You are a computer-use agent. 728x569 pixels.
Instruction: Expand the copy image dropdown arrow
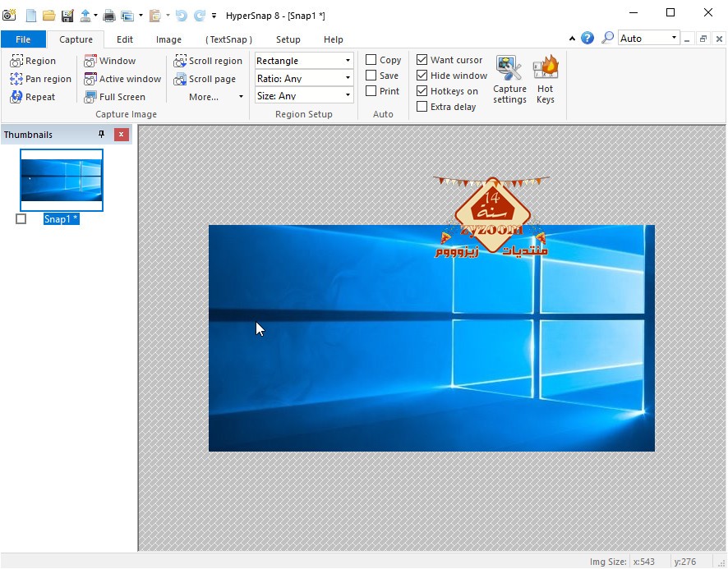click(x=141, y=16)
